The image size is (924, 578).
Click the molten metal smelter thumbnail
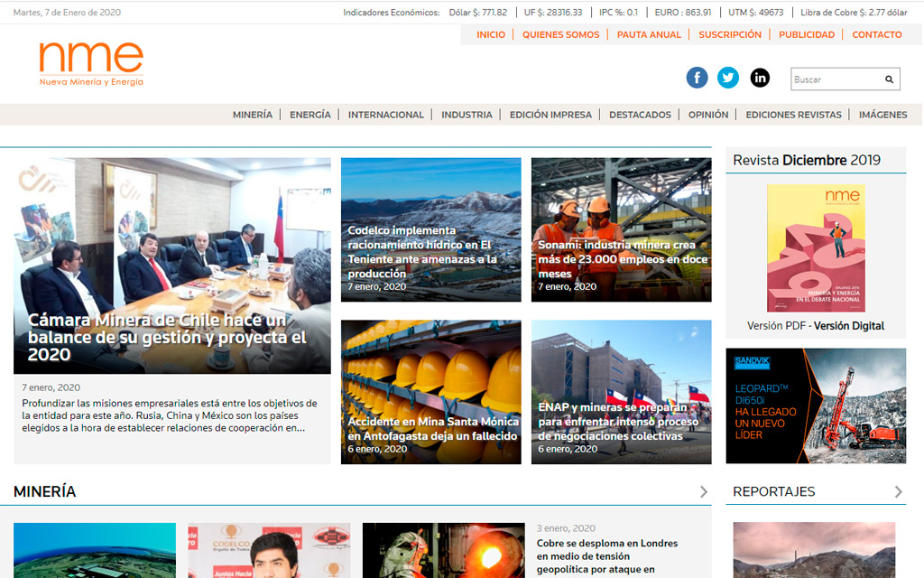(444, 550)
